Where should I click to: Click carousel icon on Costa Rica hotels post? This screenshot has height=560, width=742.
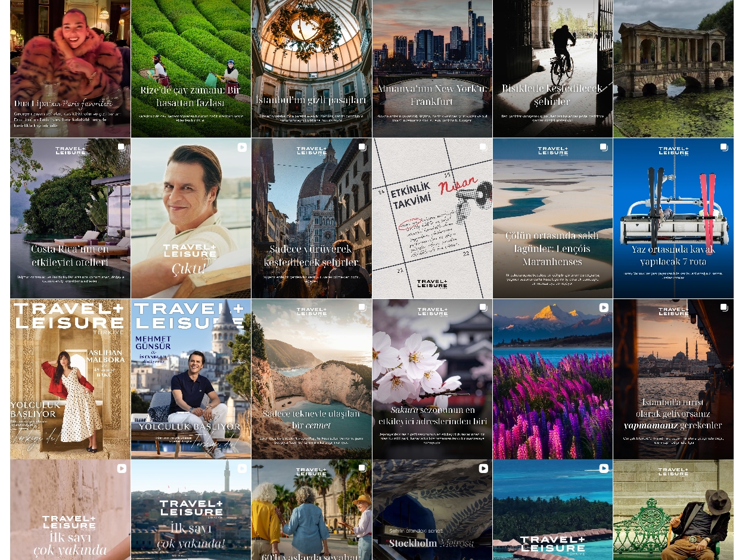click(x=121, y=147)
